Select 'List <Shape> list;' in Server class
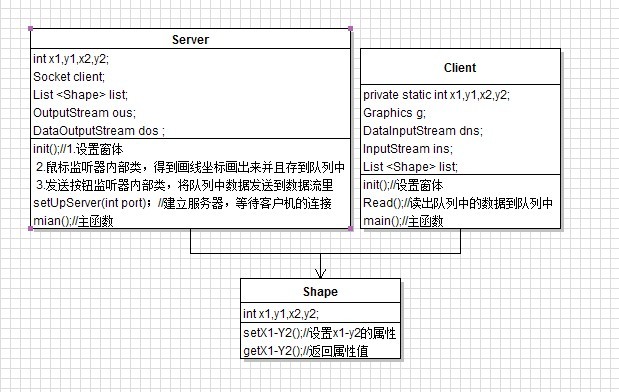Image resolution: width=619 pixels, height=392 pixels. [81, 95]
